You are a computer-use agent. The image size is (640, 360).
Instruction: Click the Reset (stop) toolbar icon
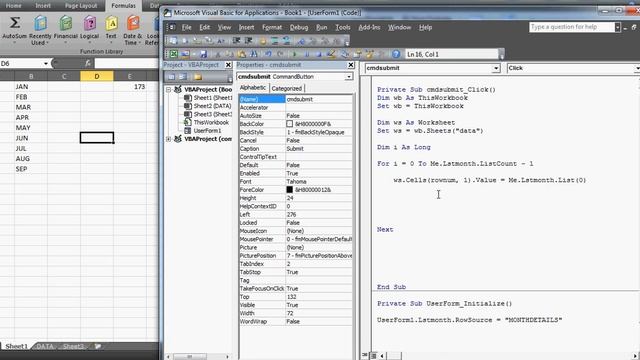click(x=318, y=54)
